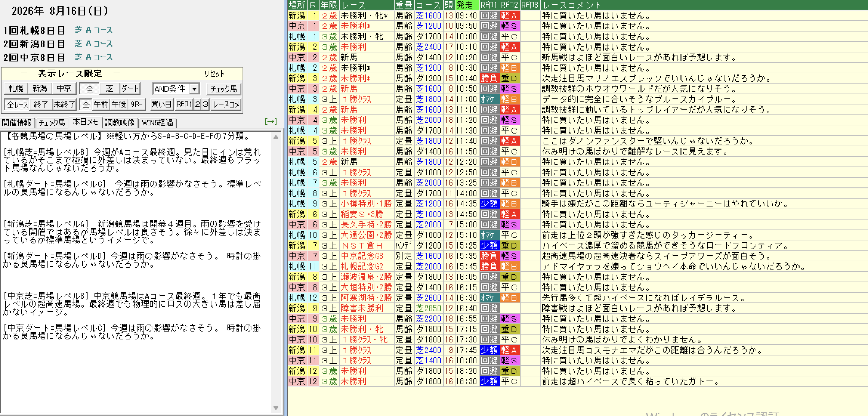The width and height of the screenshot is (868, 416).
Task: Click the 場所 column header
Action: (x=297, y=5)
